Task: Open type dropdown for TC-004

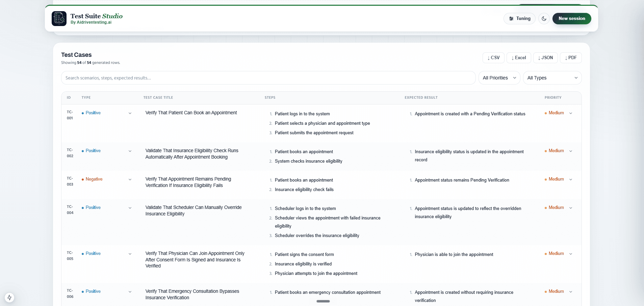Action: point(107,208)
